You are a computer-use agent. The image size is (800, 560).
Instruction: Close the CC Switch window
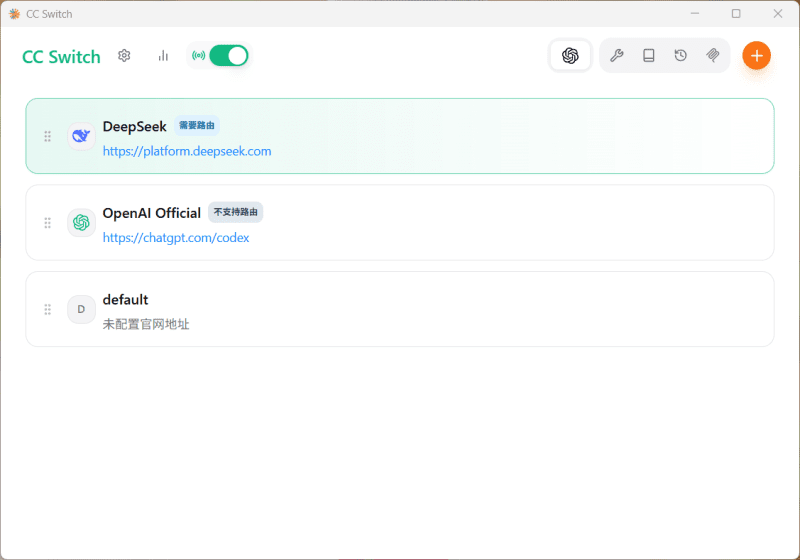(778, 13)
